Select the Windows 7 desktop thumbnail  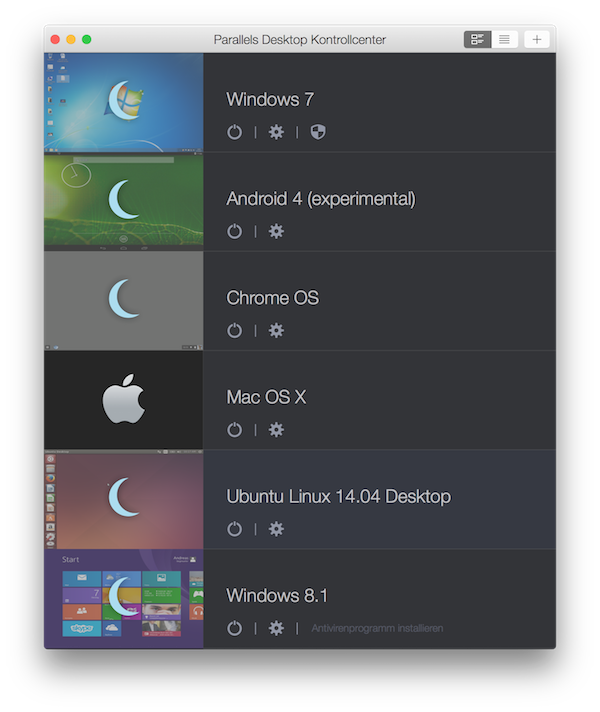click(124, 102)
